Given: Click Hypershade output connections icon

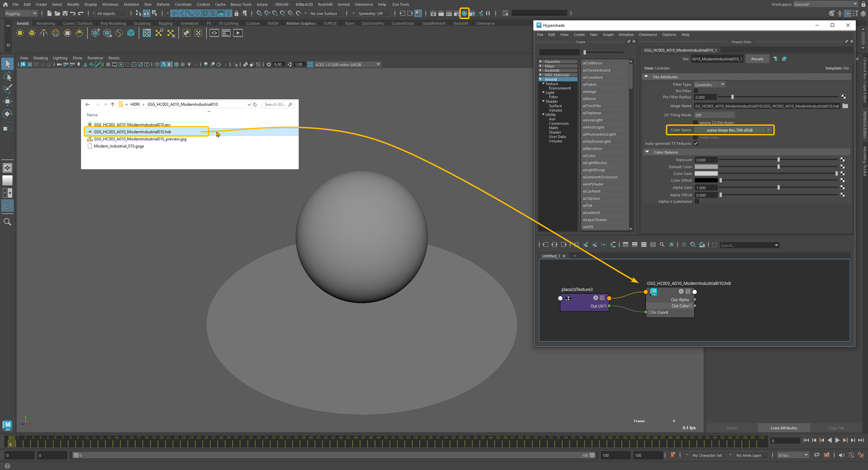Looking at the screenshot, I should pyautogui.click(x=564, y=244).
